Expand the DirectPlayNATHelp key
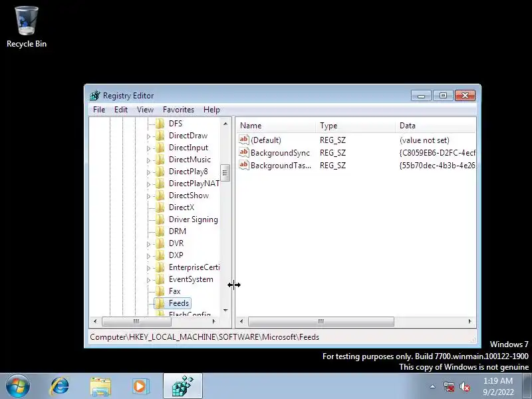This screenshot has height=399, width=532. pyautogui.click(x=148, y=184)
